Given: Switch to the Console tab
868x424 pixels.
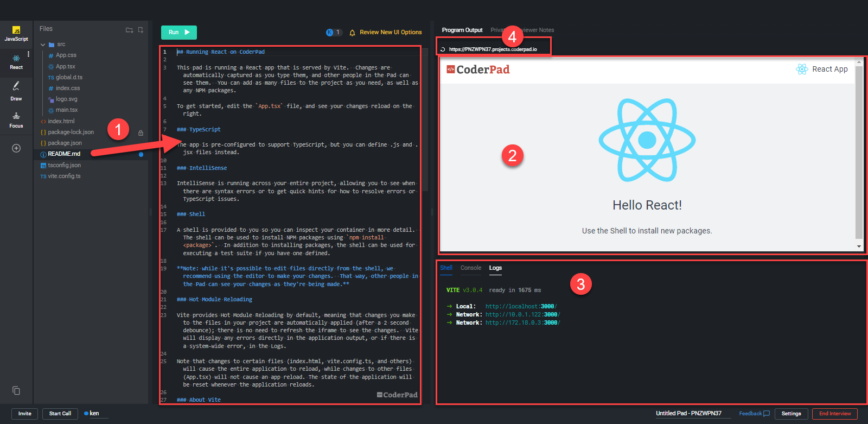Looking at the screenshot, I should (x=470, y=268).
